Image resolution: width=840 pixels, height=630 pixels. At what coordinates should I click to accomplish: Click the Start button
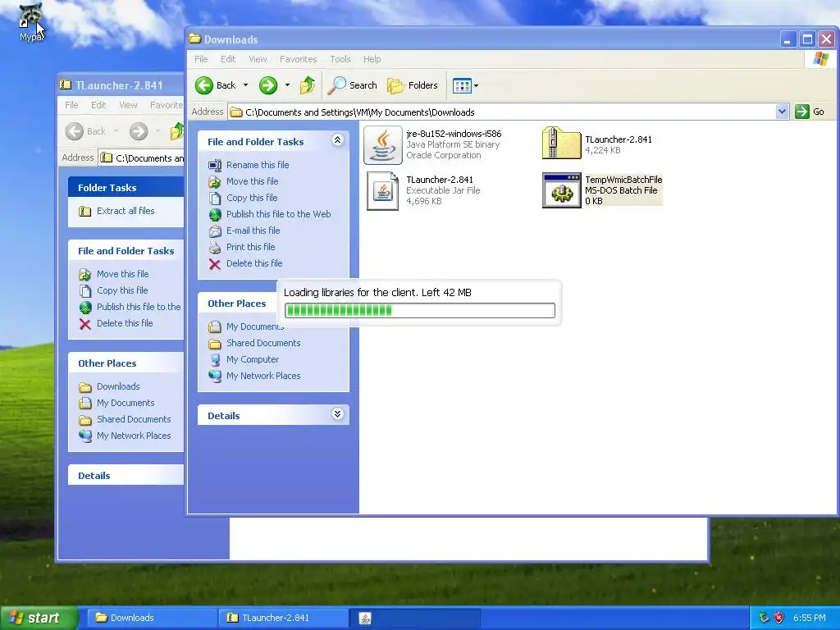point(39,618)
